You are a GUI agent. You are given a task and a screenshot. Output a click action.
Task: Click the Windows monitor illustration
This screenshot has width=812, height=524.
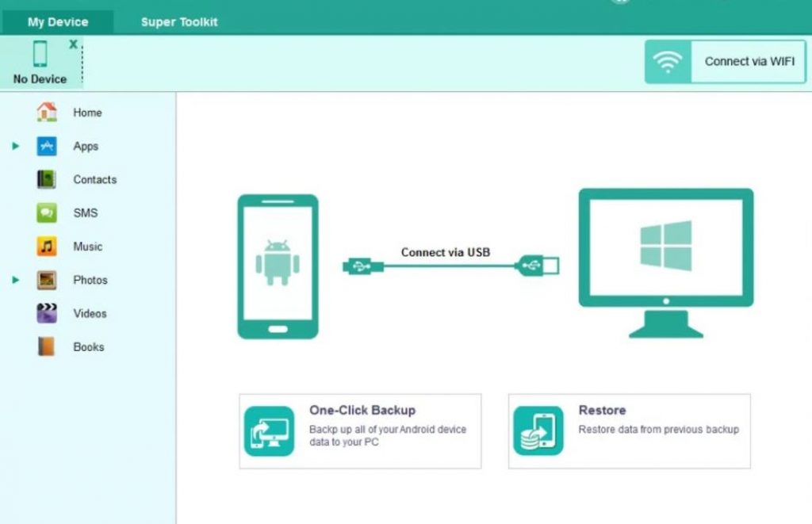point(666,263)
